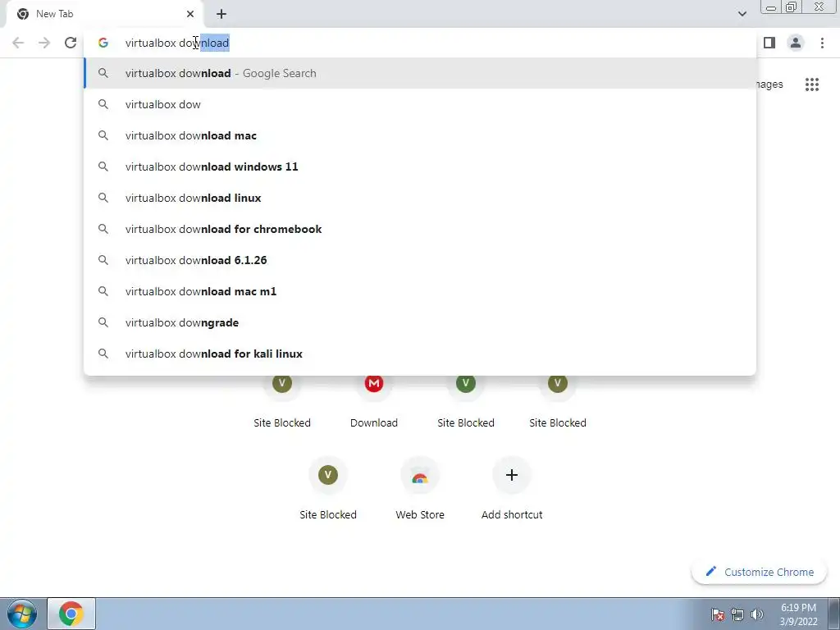Choose the 'virtualbox dow' suggestion
The image size is (840, 630).
(420, 104)
